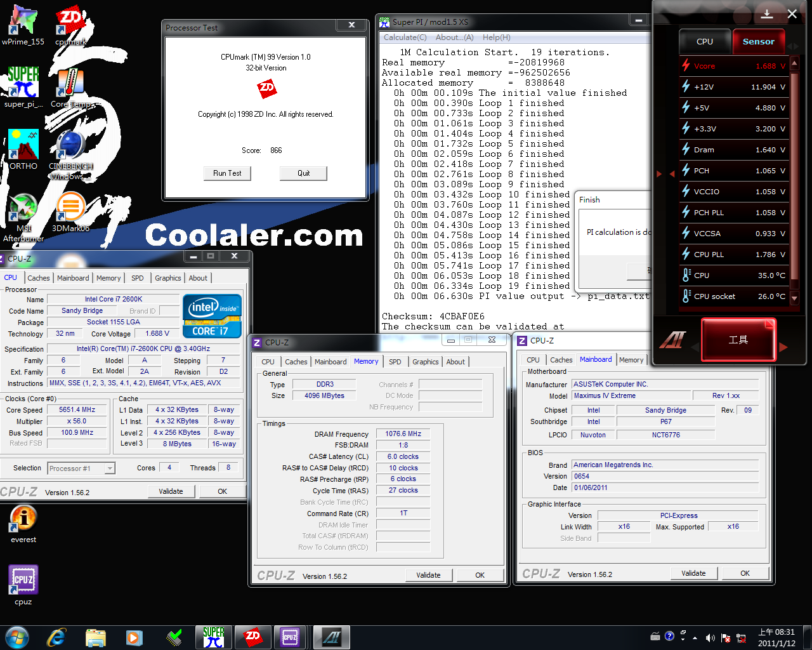The height and width of the screenshot is (650, 812).
Task: Open the cpumark desktop shortcut
Action: (x=70, y=25)
